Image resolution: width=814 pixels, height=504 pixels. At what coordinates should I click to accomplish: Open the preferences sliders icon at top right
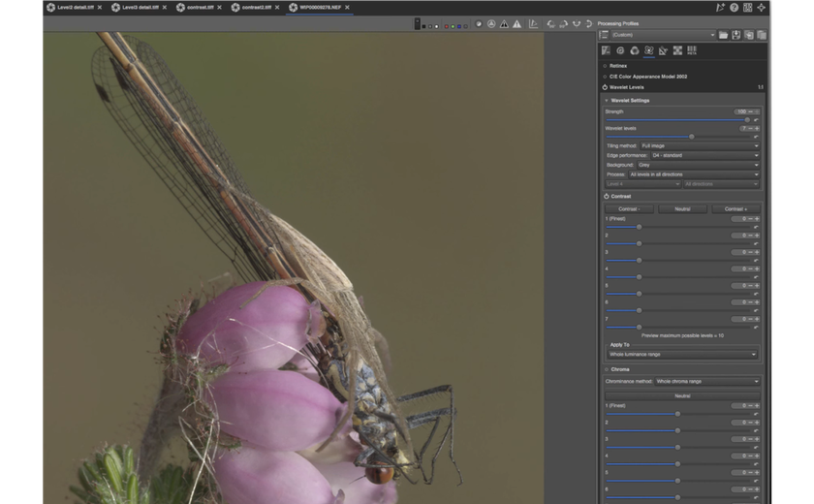point(747,7)
